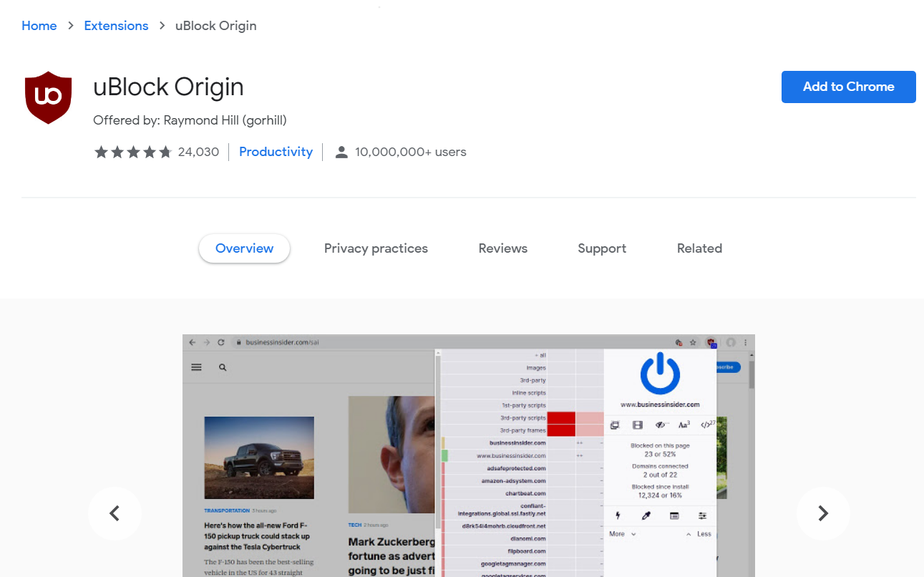This screenshot has height=577, width=924.
Task: Click the uBlock Origin red shield logo
Action: (x=49, y=97)
